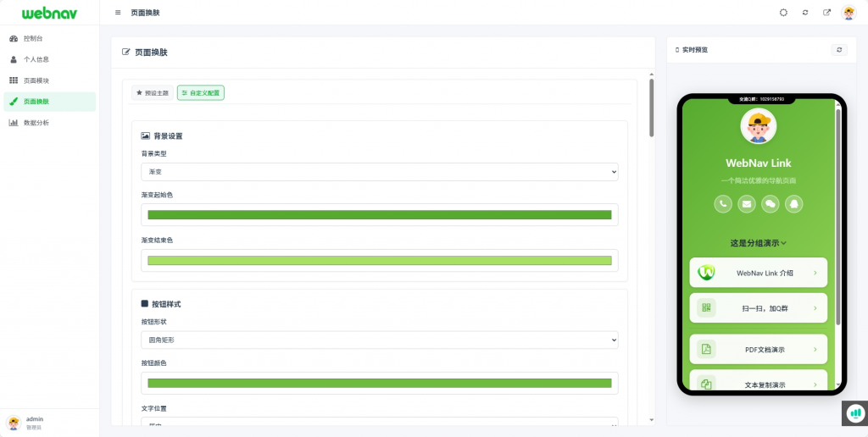Open the 背景类型 dropdown showing 渐变
868x437 pixels.
[x=379, y=172]
